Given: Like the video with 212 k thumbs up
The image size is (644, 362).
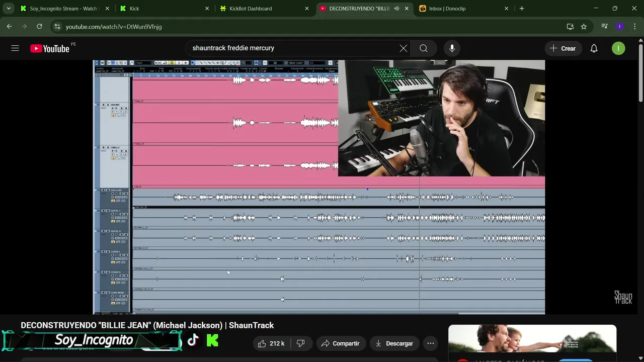Looking at the screenshot, I should 272,343.
